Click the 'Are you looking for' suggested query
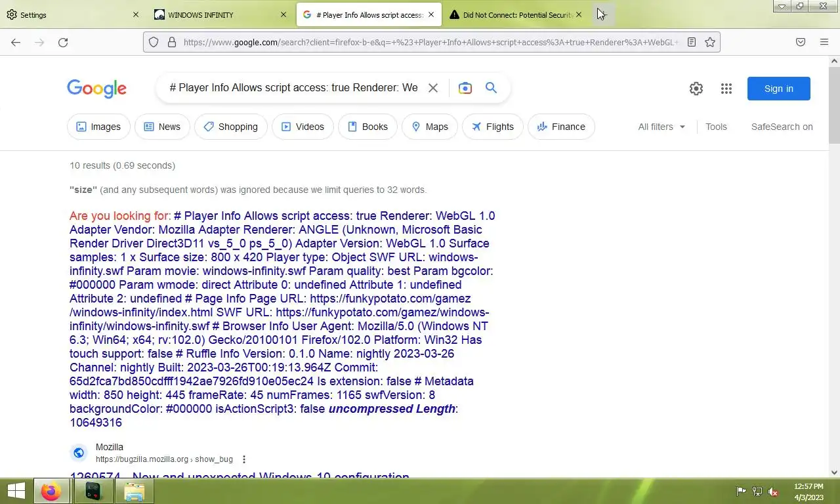Image resolution: width=840 pixels, height=504 pixels. (282, 319)
